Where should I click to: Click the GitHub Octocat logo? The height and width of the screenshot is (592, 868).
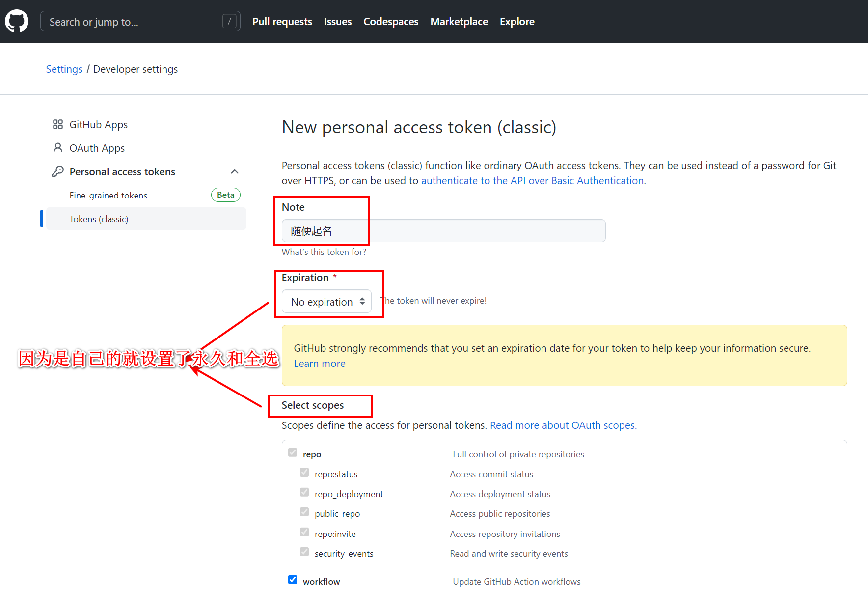(x=17, y=22)
